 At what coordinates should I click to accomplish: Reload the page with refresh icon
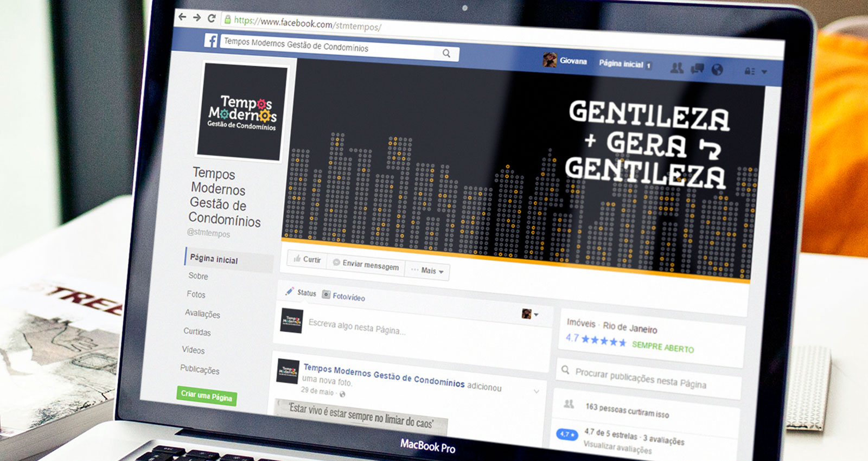click(212, 18)
